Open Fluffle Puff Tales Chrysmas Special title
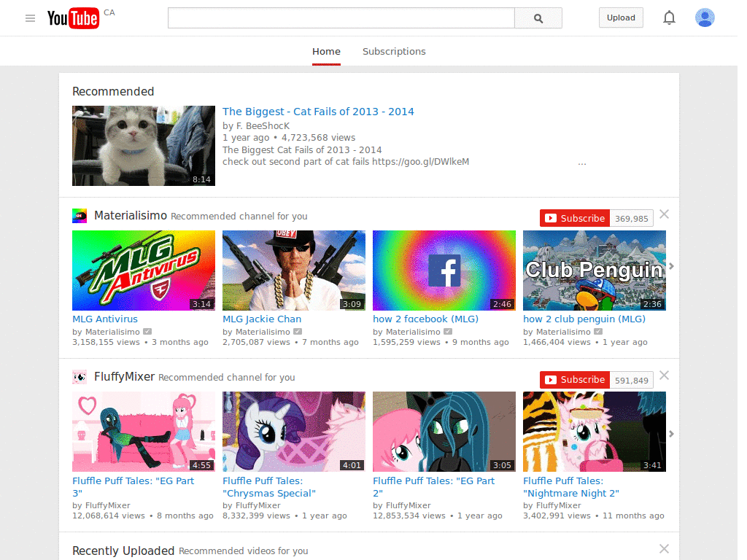The height and width of the screenshot is (560, 747). point(269,486)
